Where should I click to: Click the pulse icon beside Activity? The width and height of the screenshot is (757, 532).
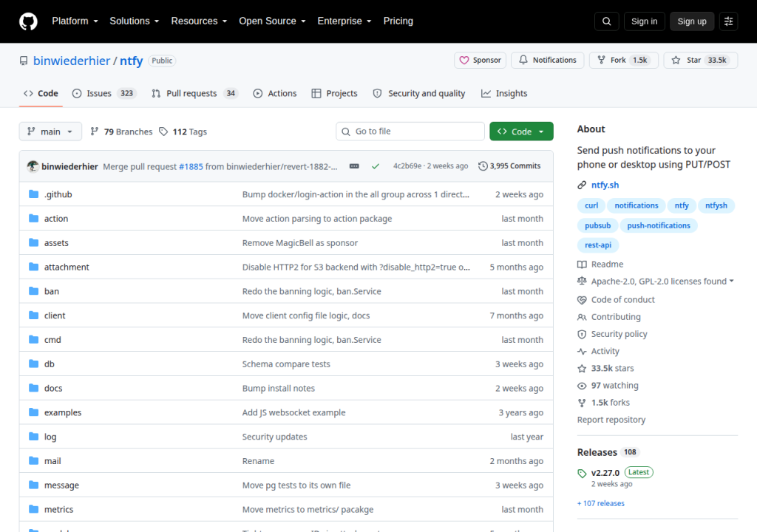pyautogui.click(x=582, y=352)
